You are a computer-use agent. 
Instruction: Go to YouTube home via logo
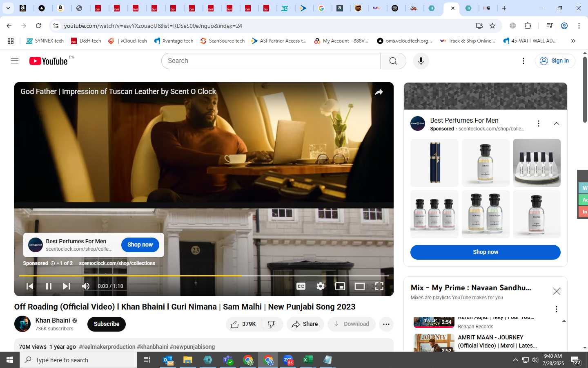coord(48,61)
